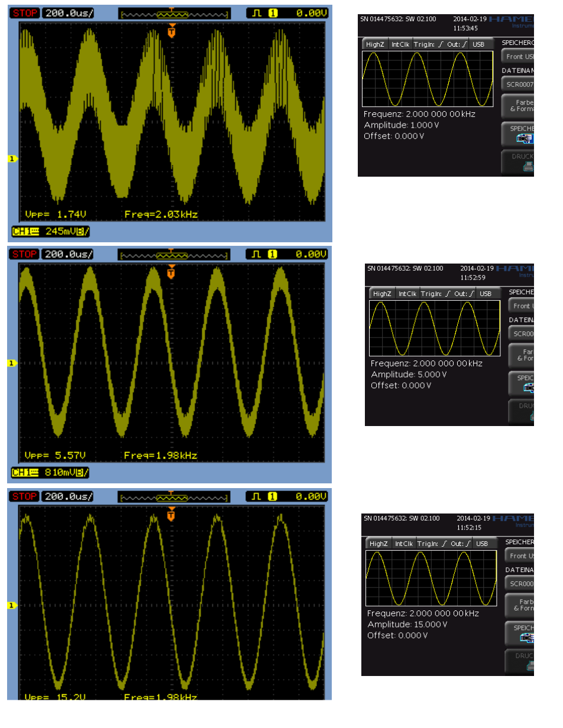Select the IntClk tab on the 11:53:45 generator screen
The image size is (563, 728).
pyautogui.click(x=400, y=44)
